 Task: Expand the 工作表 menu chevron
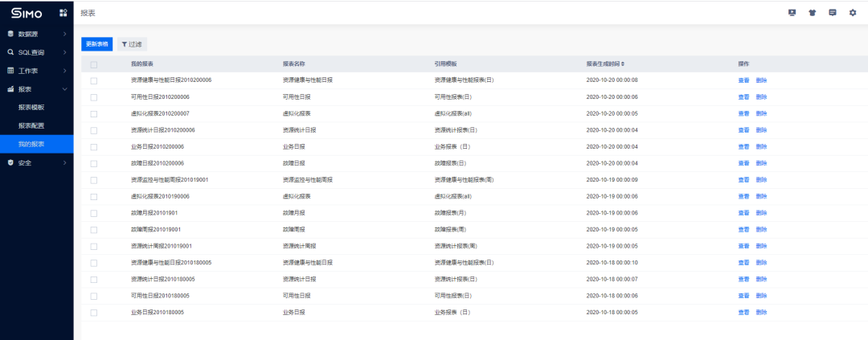[65, 71]
